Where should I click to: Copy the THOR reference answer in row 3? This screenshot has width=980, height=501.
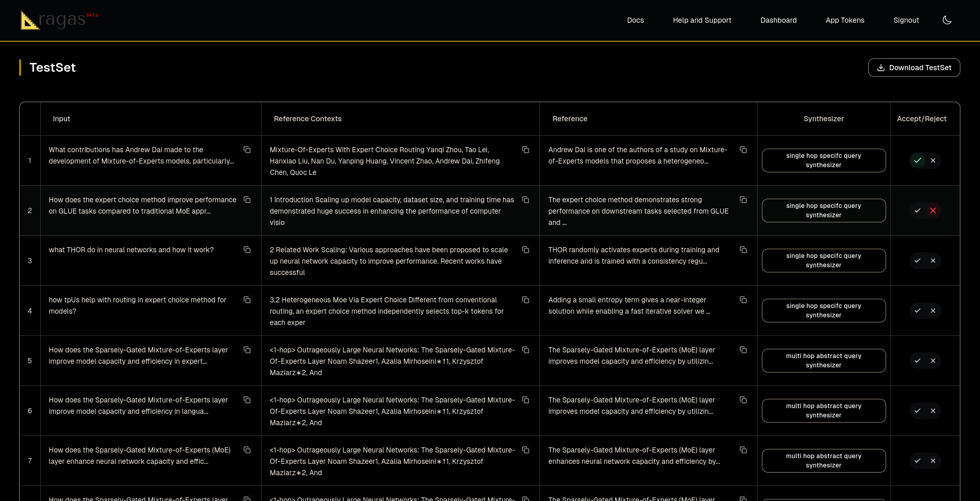[x=743, y=250]
